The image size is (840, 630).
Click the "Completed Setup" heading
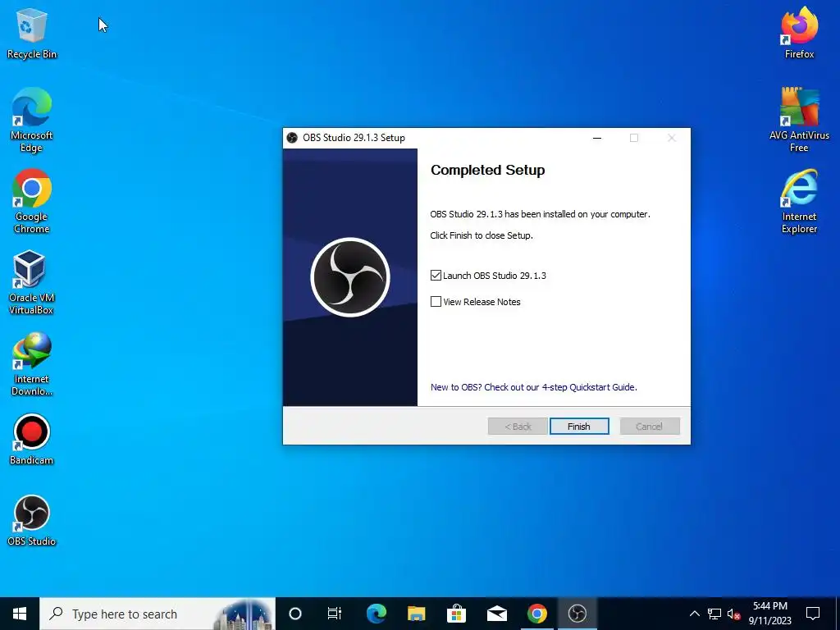coord(487,170)
